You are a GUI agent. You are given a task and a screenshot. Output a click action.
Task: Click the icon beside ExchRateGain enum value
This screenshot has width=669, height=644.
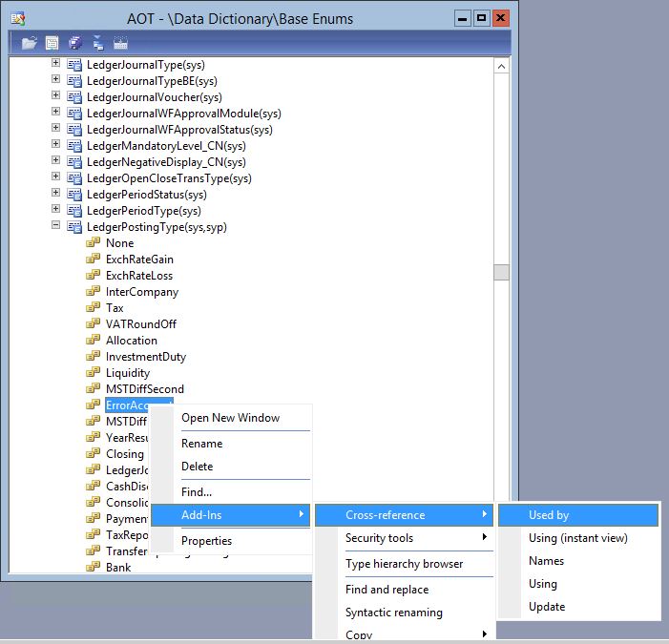[94, 260]
